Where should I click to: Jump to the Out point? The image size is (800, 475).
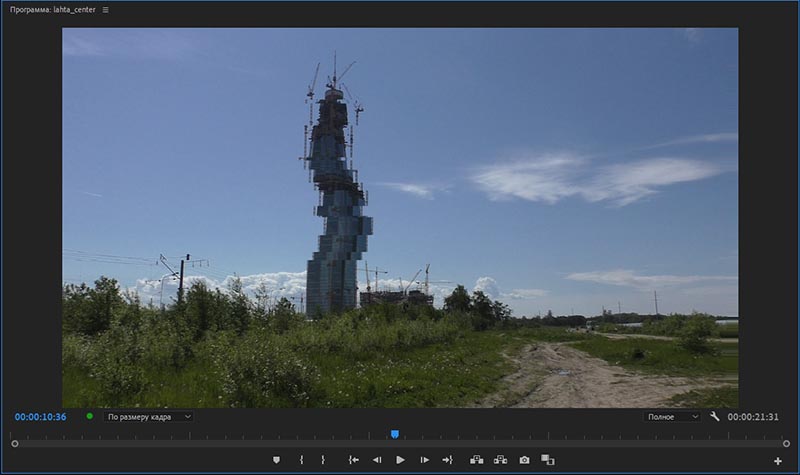coord(447,460)
